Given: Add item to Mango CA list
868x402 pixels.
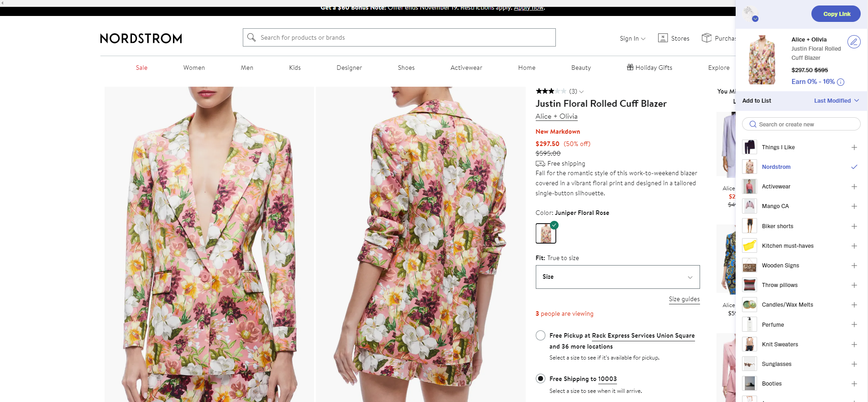Looking at the screenshot, I should [854, 206].
